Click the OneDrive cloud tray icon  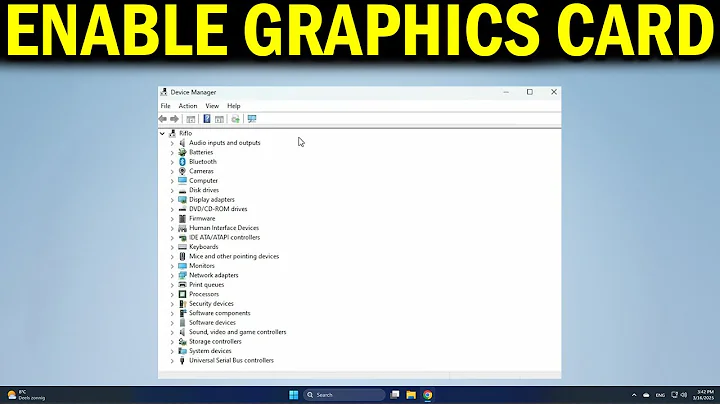(x=646, y=395)
